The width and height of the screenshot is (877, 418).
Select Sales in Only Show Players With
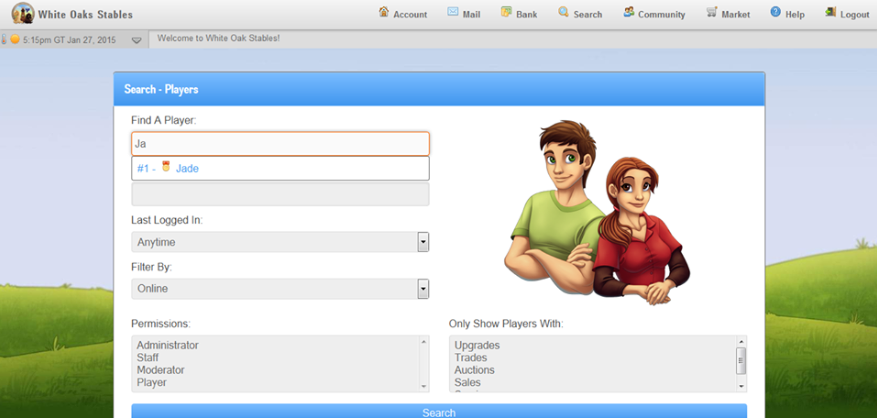[468, 382]
